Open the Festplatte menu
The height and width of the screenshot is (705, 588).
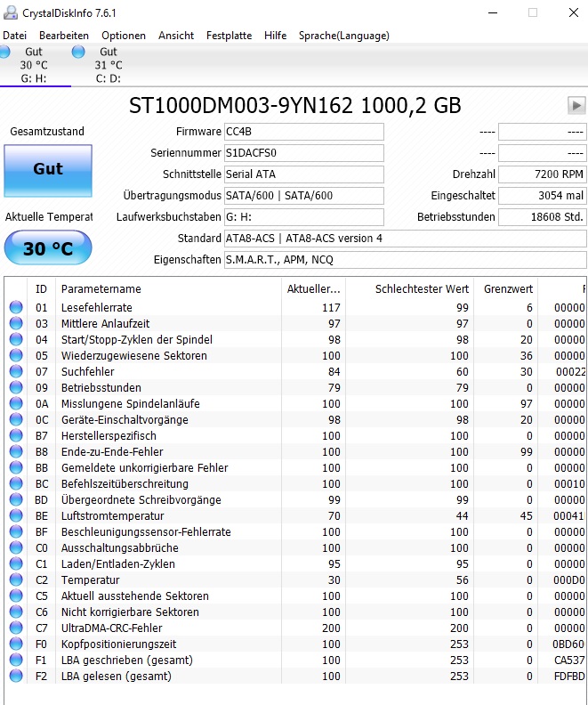[230, 36]
